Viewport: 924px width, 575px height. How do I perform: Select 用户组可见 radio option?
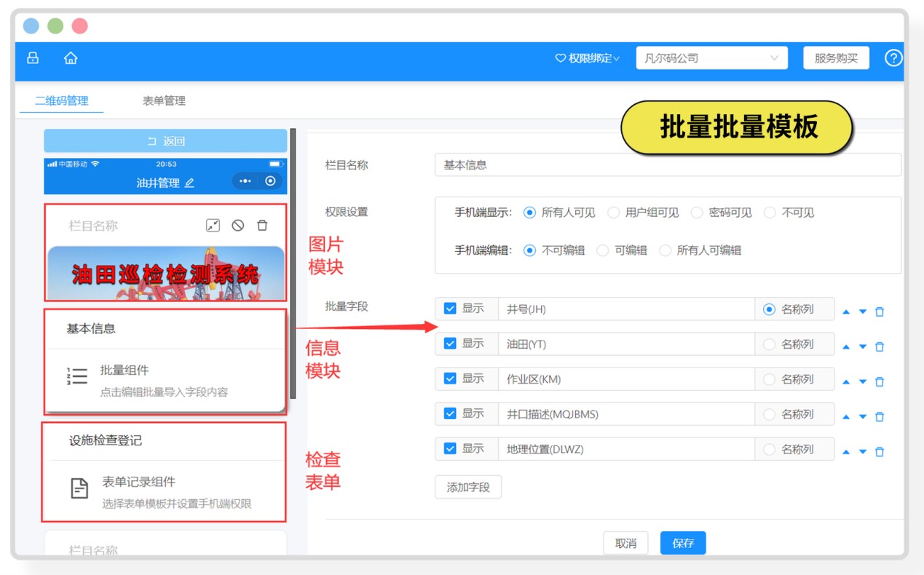point(614,213)
